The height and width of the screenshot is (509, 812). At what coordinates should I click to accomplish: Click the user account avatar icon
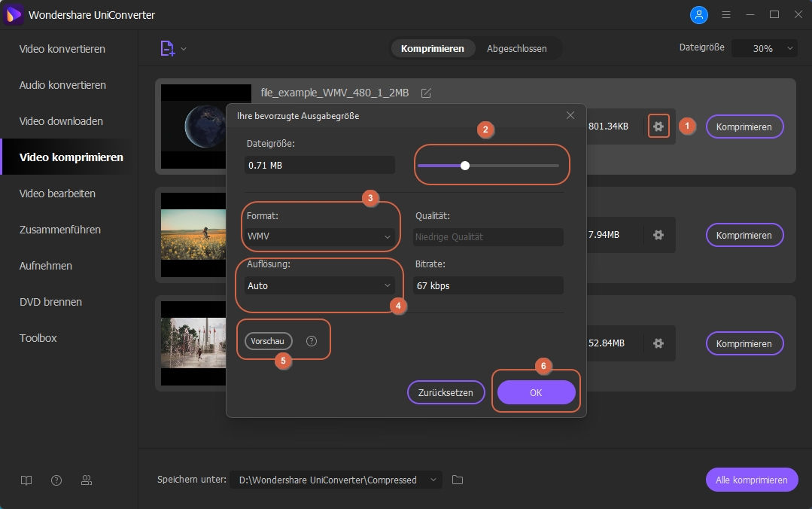click(699, 14)
